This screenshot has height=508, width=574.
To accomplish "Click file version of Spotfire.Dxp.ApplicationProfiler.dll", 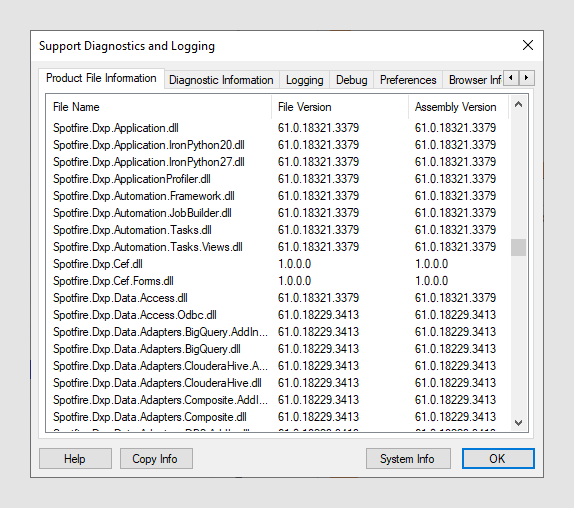I will (x=318, y=179).
